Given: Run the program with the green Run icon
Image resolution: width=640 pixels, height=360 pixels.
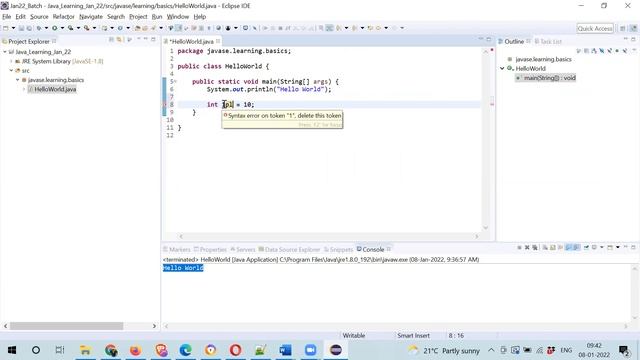Looking at the screenshot, I should (x=54, y=28).
